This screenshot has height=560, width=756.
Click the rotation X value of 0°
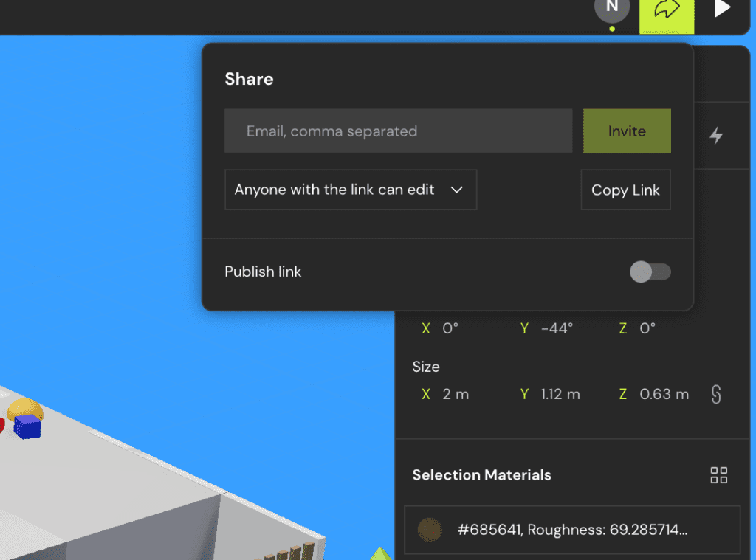tap(450, 329)
